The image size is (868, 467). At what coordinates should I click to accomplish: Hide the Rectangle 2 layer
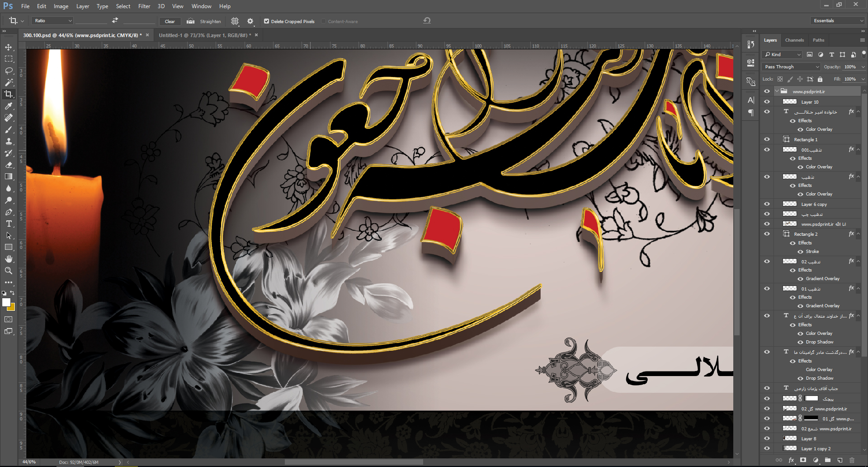pos(767,234)
